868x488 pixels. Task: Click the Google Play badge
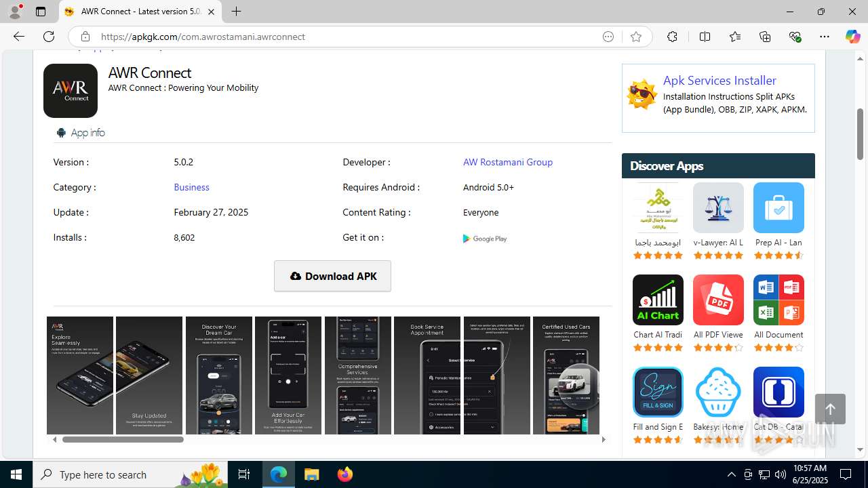click(485, 239)
